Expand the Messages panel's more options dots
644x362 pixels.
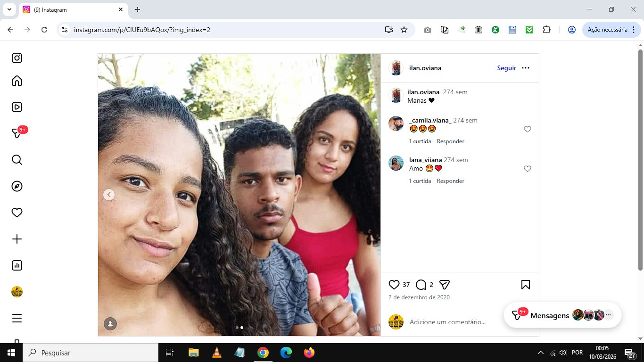tap(609, 315)
